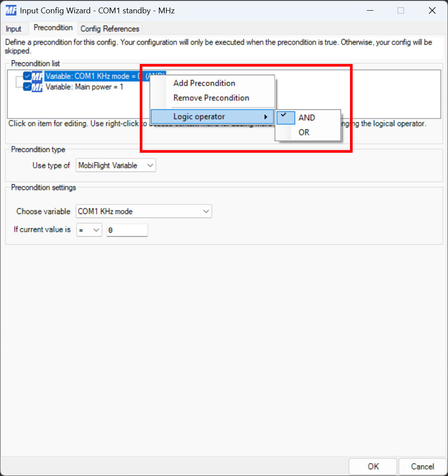The height and width of the screenshot is (476, 448).
Task: Uncheck the Main power precondition checkbox
Action: 28,87
